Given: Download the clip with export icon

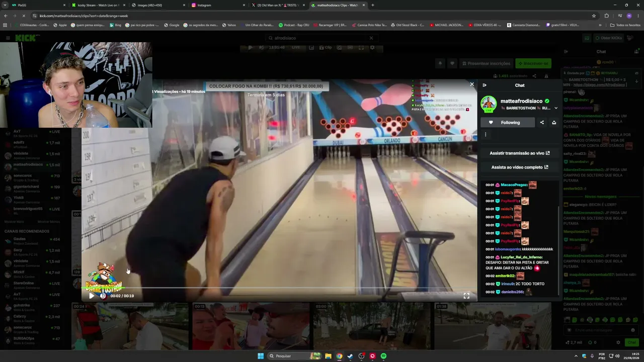Looking at the screenshot, I should click(554, 122).
